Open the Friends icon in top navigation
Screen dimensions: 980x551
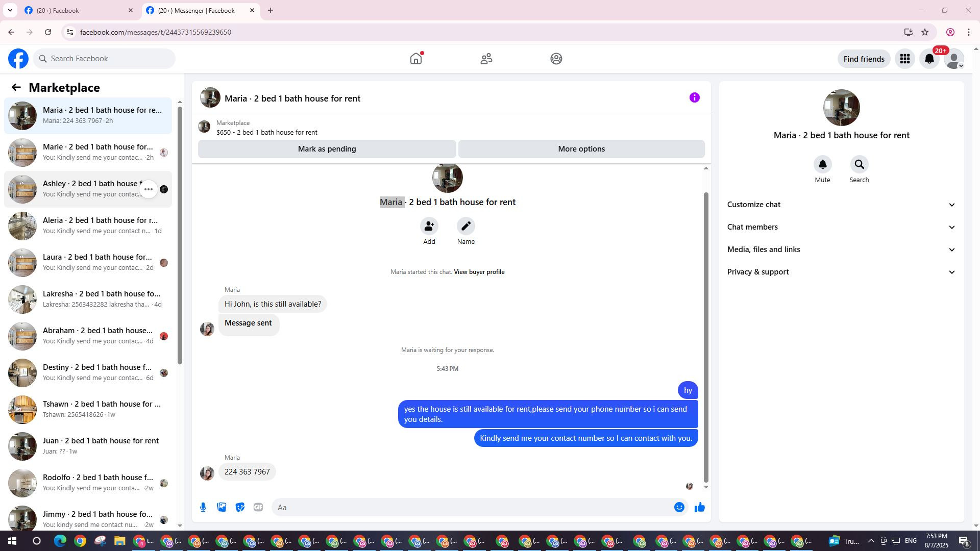pos(486,59)
